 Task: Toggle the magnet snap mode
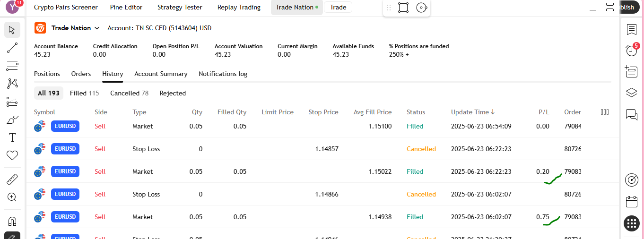12,221
